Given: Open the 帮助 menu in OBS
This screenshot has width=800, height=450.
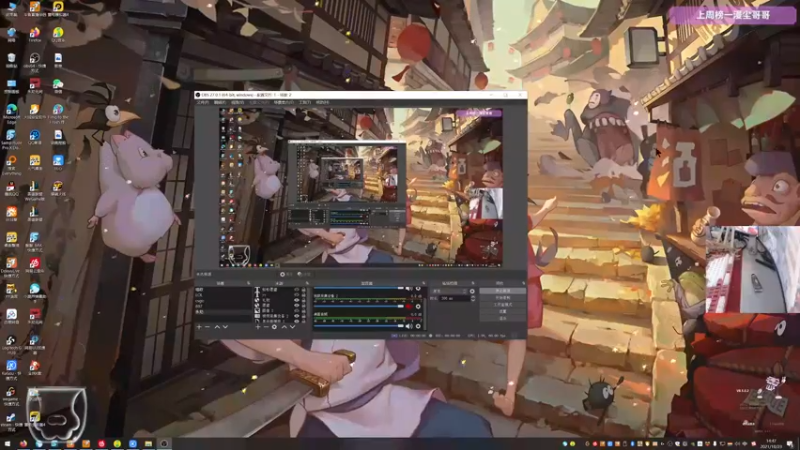Looking at the screenshot, I should (322, 102).
